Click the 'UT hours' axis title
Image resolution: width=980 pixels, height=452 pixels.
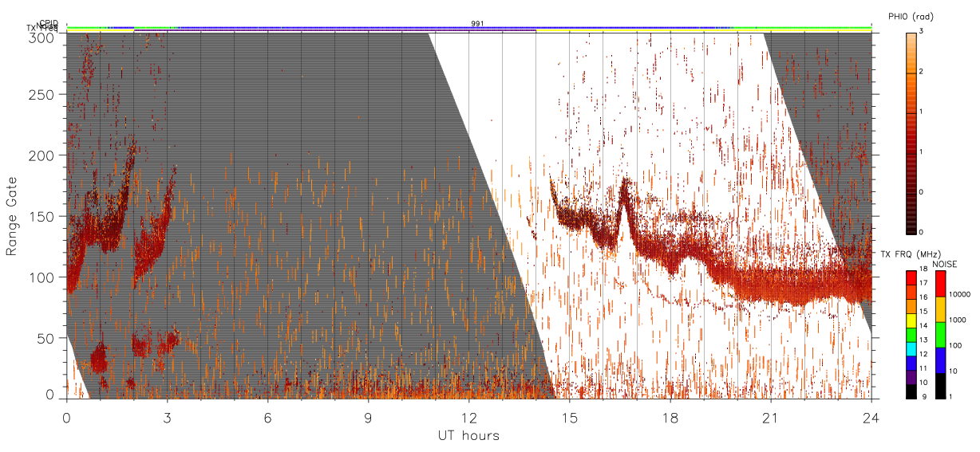[x=468, y=435]
